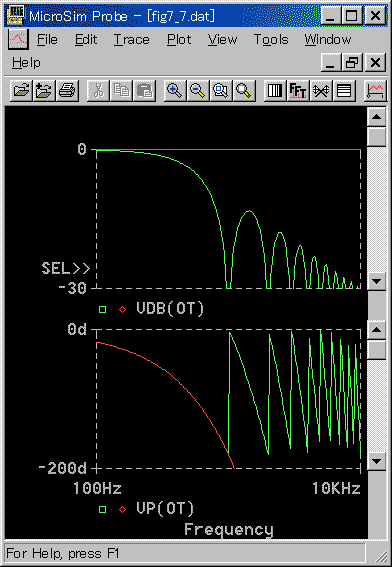Open the Window menu
This screenshot has width=392, height=567.
click(328, 39)
